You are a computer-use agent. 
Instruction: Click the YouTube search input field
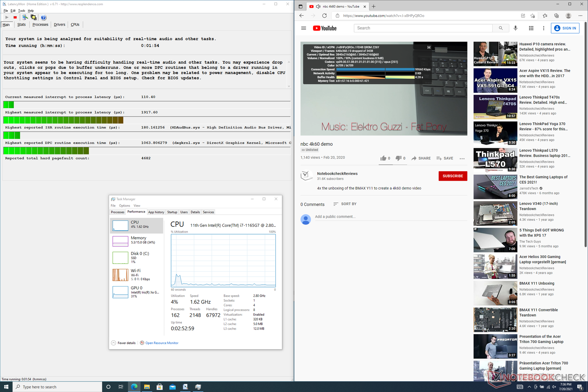coord(423,28)
